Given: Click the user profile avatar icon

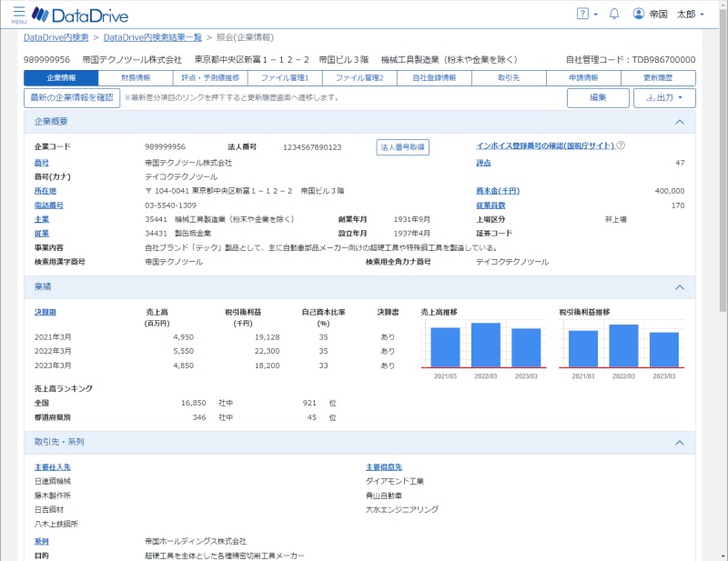Looking at the screenshot, I should point(639,14).
